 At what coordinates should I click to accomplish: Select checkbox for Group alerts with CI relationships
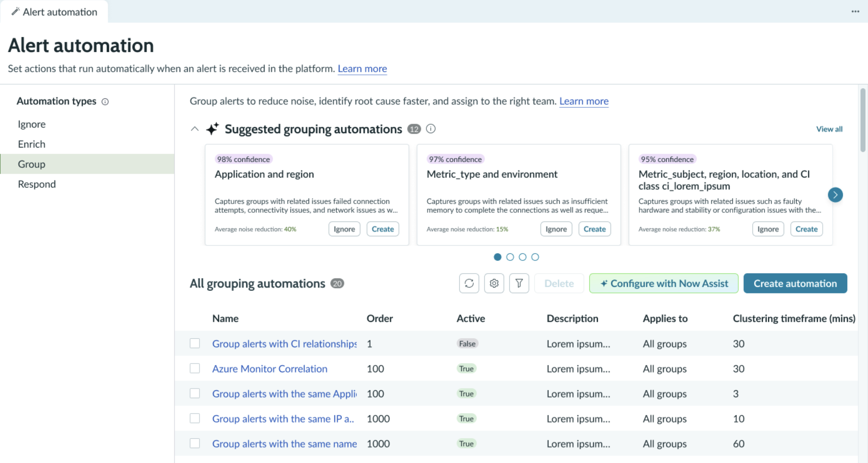click(195, 343)
